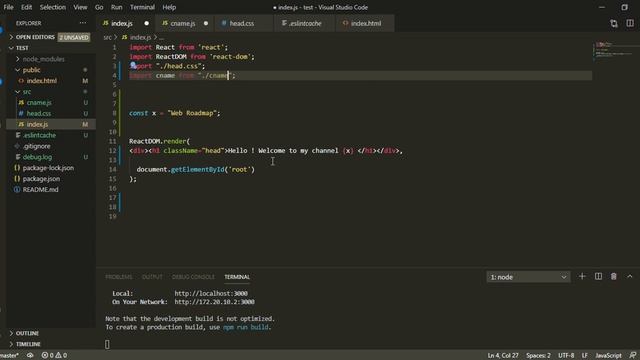Open the '1: node' terminal selector dropdown
This screenshot has width=640, height=360.
click(528, 277)
